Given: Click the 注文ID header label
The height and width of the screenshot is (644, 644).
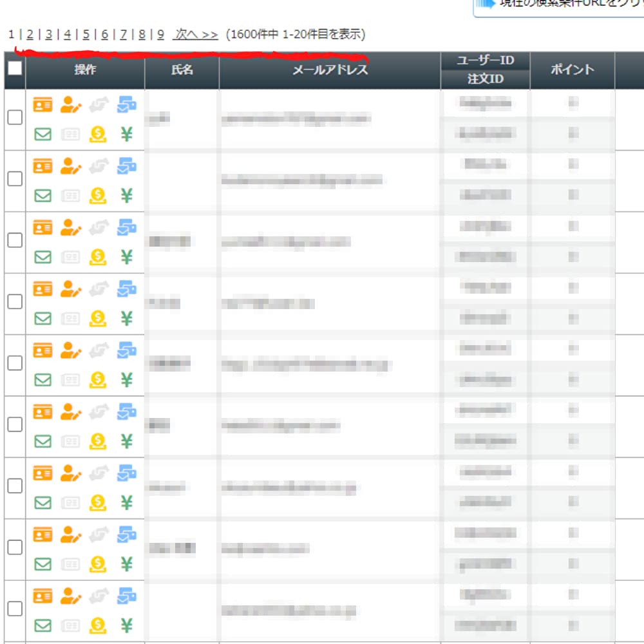Looking at the screenshot, I should coord(486,79).
